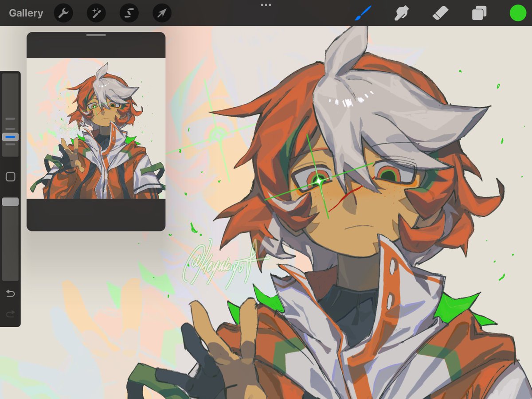The width and height of the screenshot is (532, 399).
Task: Select the Eraser tool
Action: 440,13
